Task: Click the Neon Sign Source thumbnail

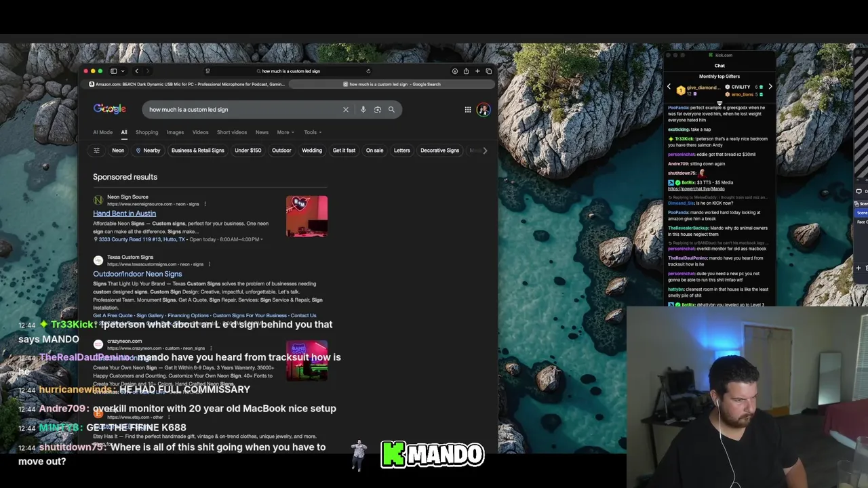Action: coord(307,216)
